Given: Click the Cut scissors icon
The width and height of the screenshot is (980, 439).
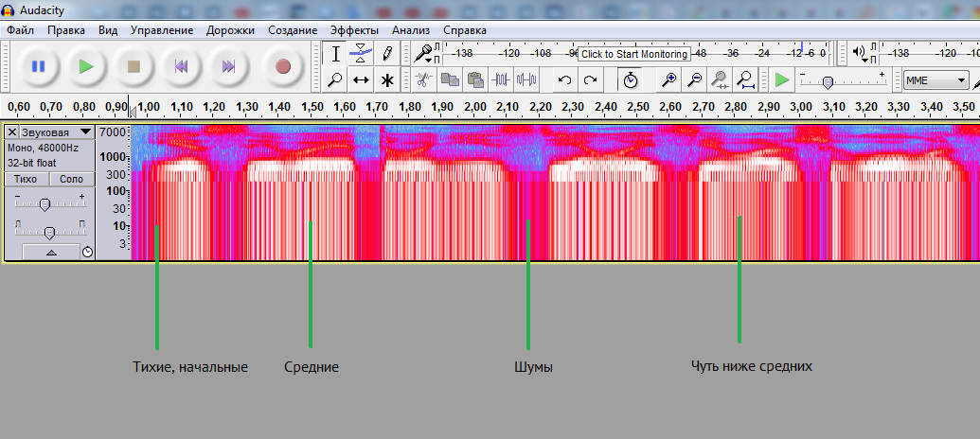Looking at the screenshot, I should [424, 79].
